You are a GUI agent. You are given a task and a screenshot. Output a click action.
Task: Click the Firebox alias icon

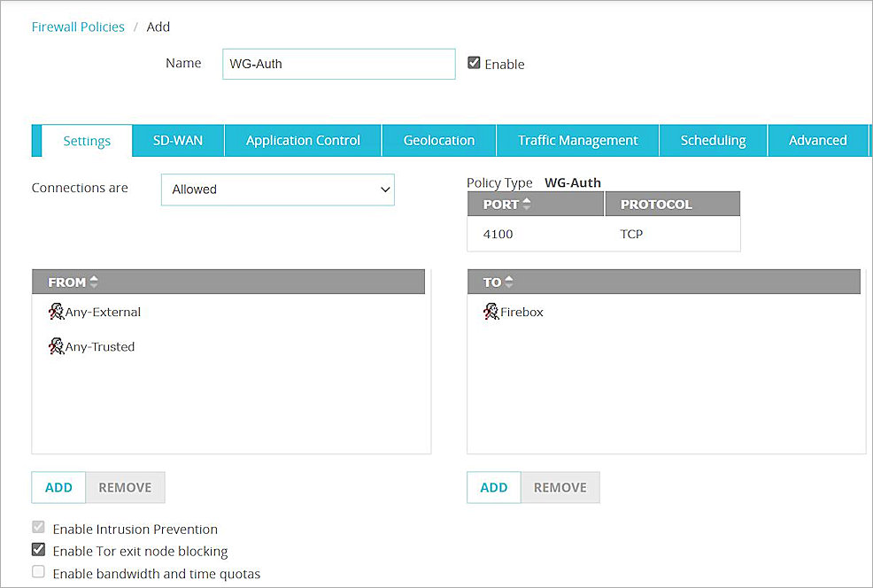click(x=491, y=311)
